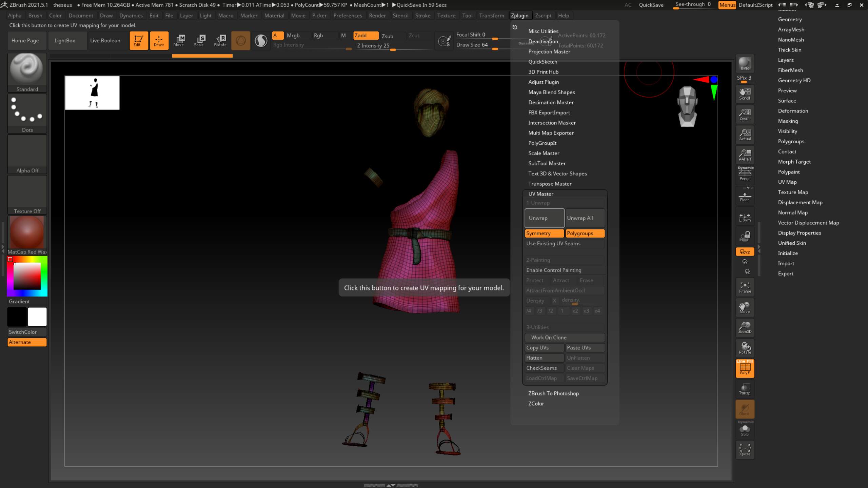This screenshot has width=868, height=488.
Task: Click the Scroll canvas icon
Action: pos(745,94)
